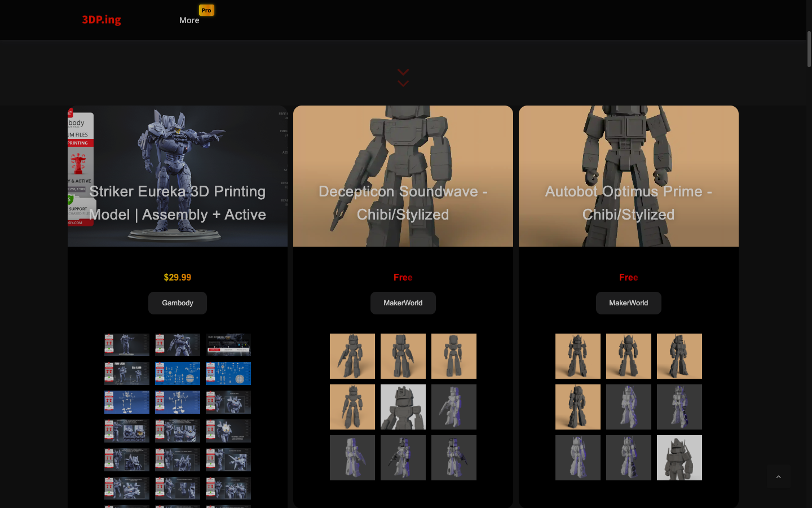Select third Striker Eureka thumbnail, top row
The height and width of the screenshot is (508, 812).
(228, 345)
